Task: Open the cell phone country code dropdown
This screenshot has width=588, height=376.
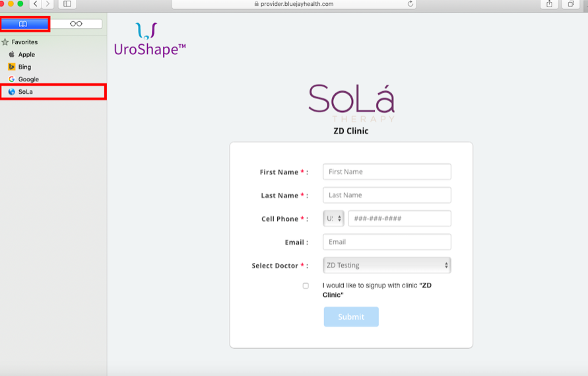Action: (333, 218)
